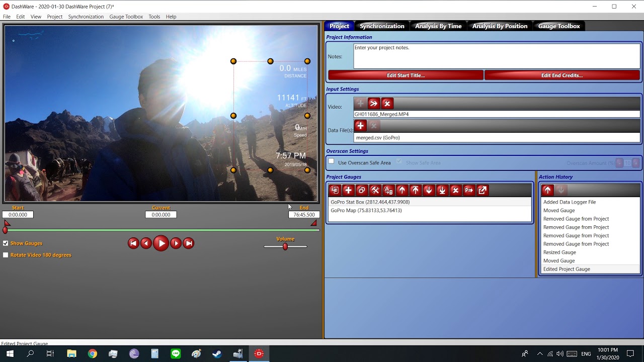Open the Edit menu
This screenshot has height=362, width=644.
pos(21,17)
